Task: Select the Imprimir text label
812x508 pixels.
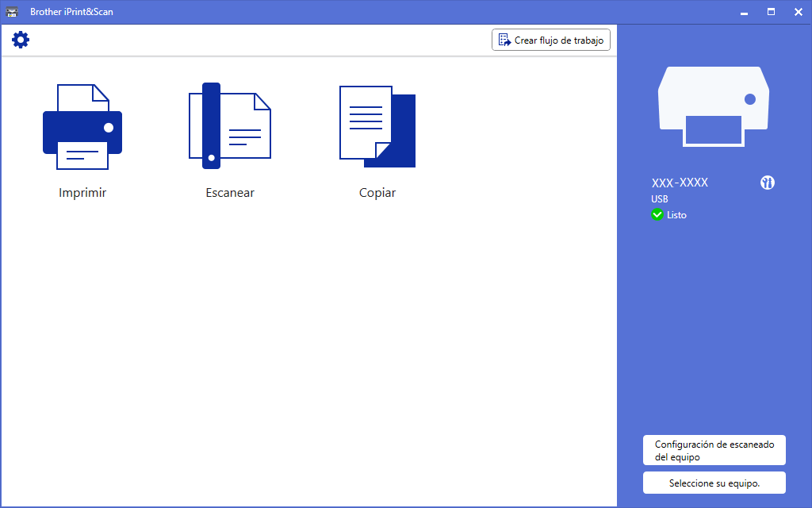Action: 82,193
